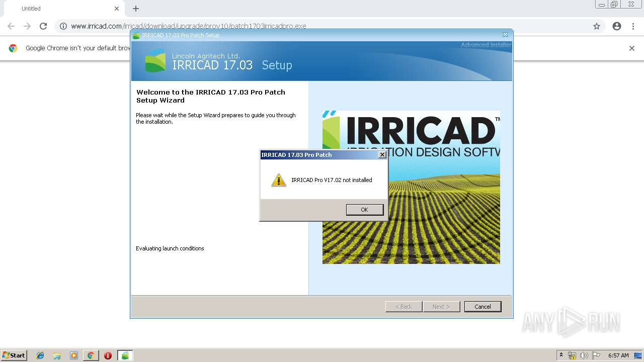This screenshot has height=362, width=644.
Task: Launch Internet Explorer from the taskbar
Action: click(x=40, y=355)
